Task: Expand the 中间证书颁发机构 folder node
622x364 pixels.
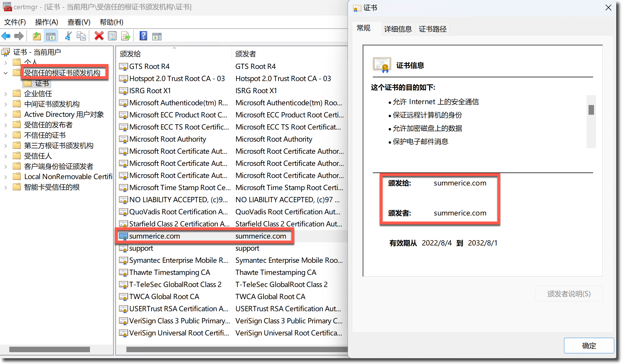Action: (5, 104)
